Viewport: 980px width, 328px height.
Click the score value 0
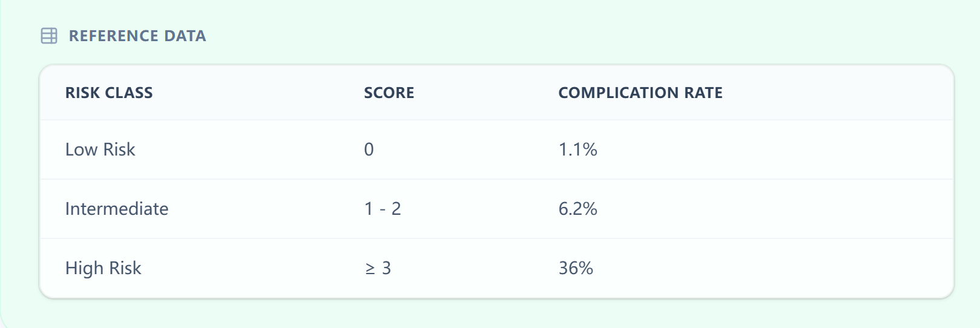coord(369,149)
